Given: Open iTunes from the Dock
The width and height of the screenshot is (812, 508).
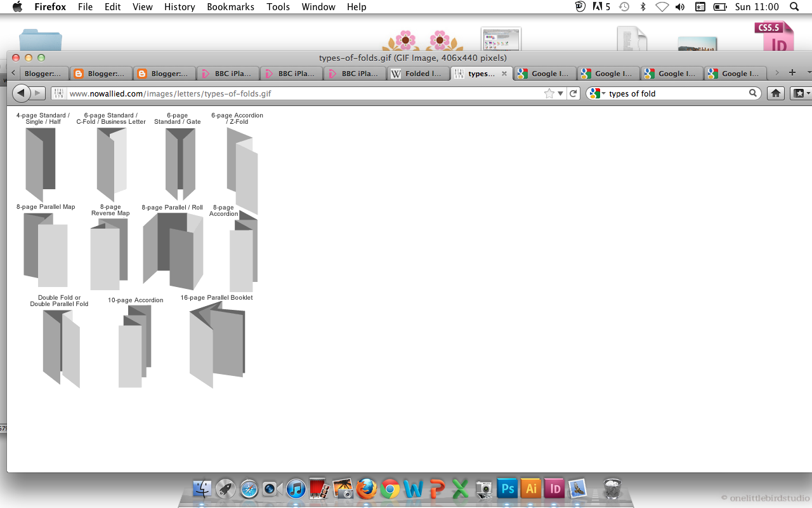Looking at the screenshot, I should (x=296, y=489).
